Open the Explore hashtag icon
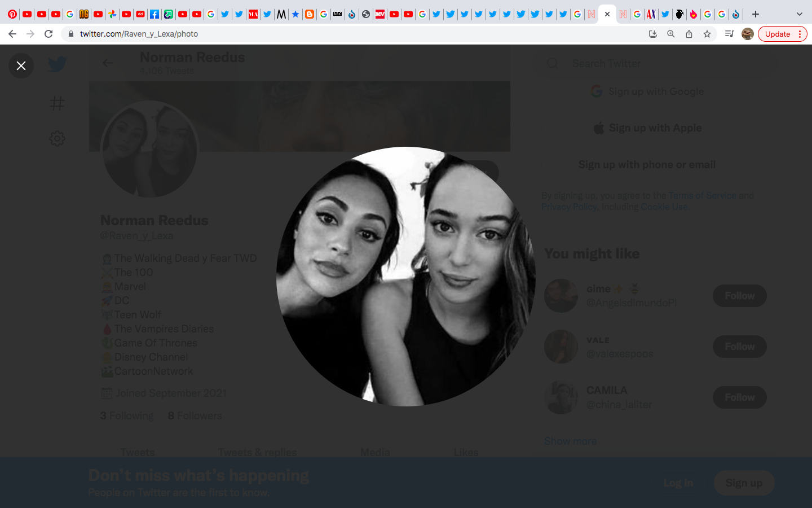This screenshot has height=508, width=812. coord(57,103)
